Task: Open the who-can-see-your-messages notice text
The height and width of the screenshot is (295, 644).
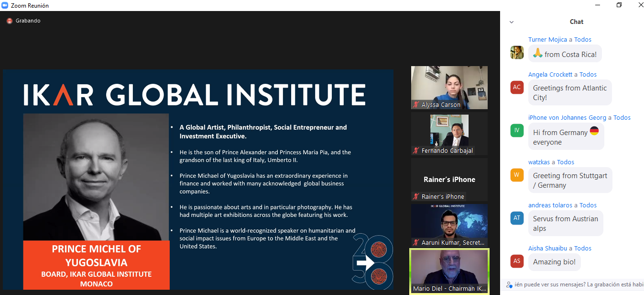Action: pos(579,284)
